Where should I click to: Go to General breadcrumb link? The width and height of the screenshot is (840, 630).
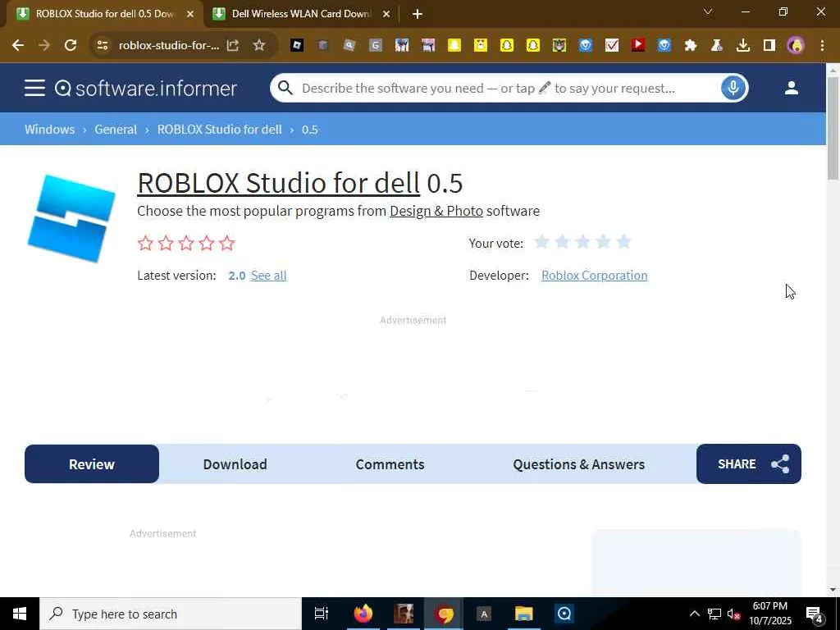click(x=116, y=129)
